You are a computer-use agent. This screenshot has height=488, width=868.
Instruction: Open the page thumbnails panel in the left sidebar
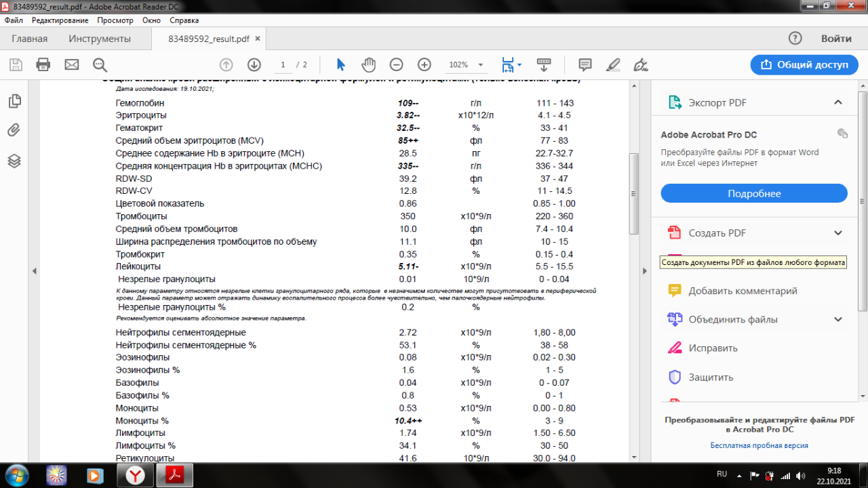pyautogui.click(x=14, y=101)
